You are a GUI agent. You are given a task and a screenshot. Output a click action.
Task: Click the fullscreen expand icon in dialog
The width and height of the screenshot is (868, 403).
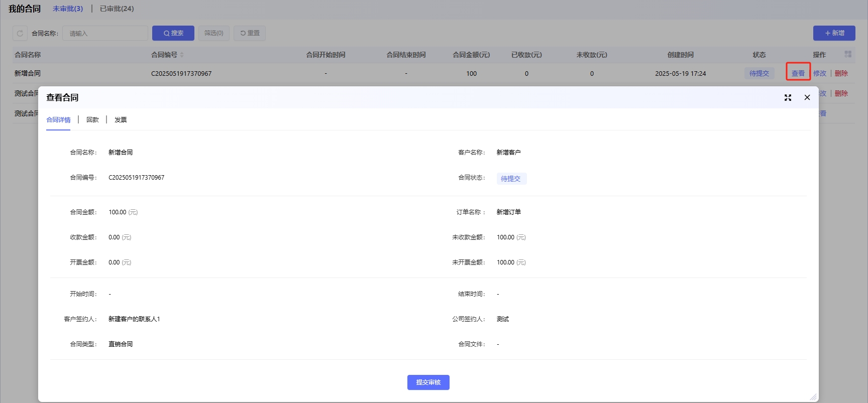click(788, 98)
